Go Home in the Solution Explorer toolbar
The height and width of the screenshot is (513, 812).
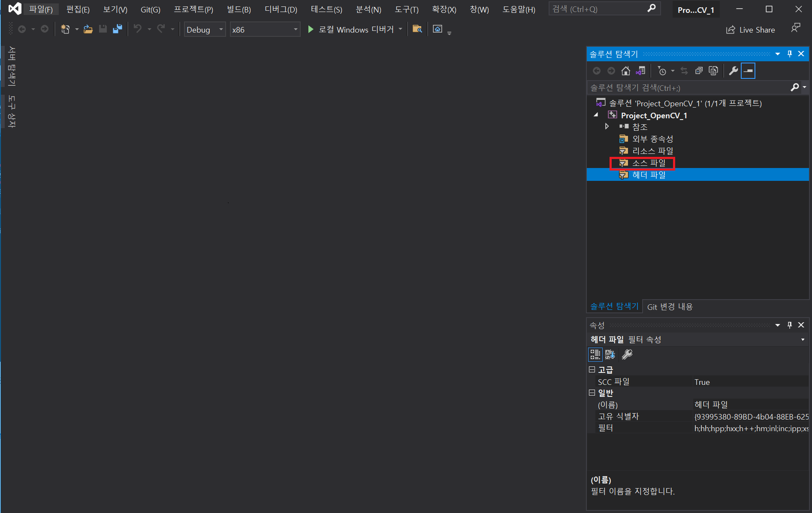point(626,71)
